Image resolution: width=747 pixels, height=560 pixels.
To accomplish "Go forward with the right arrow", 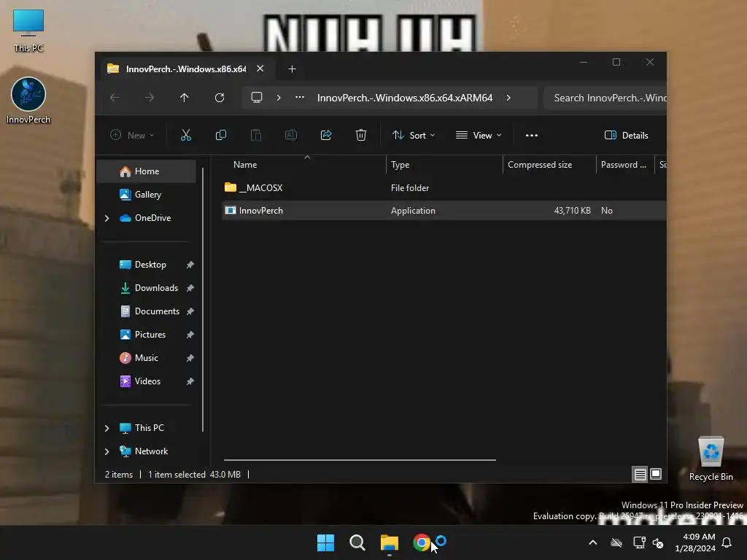I will click(149, 98).
